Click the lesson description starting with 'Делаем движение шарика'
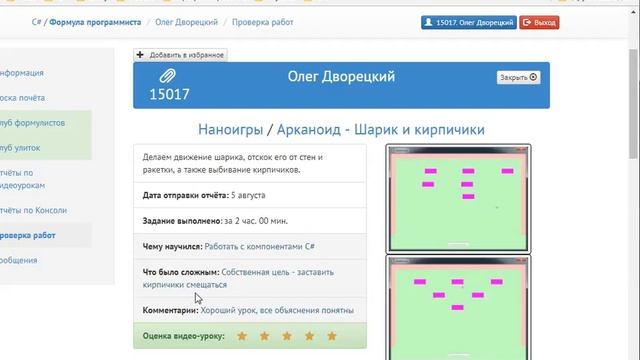This screenshot has height=360, width=640. pyautogui.click(x=233, y=163)
